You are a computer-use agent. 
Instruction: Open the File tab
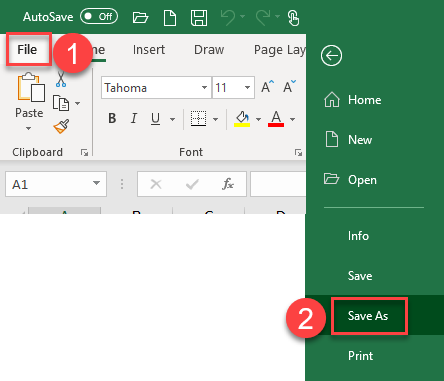tap(27, 50)
